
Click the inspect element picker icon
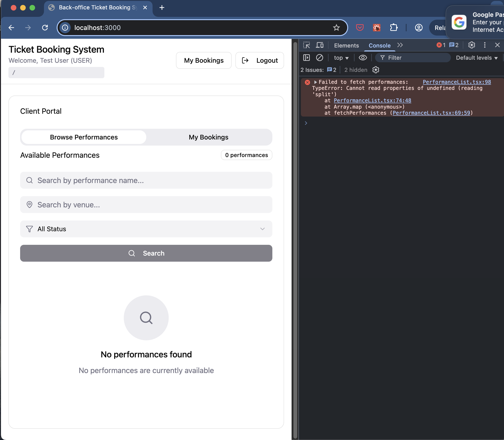(306, 45)
